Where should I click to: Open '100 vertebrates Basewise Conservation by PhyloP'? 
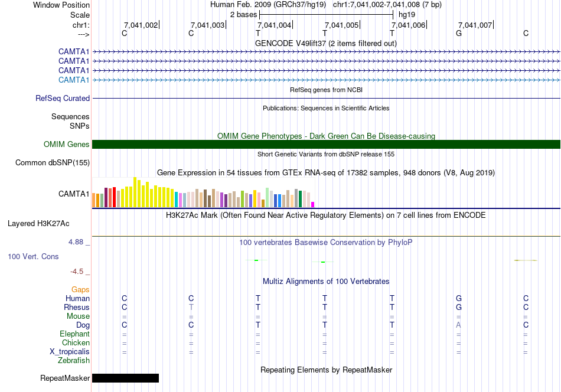326,243
